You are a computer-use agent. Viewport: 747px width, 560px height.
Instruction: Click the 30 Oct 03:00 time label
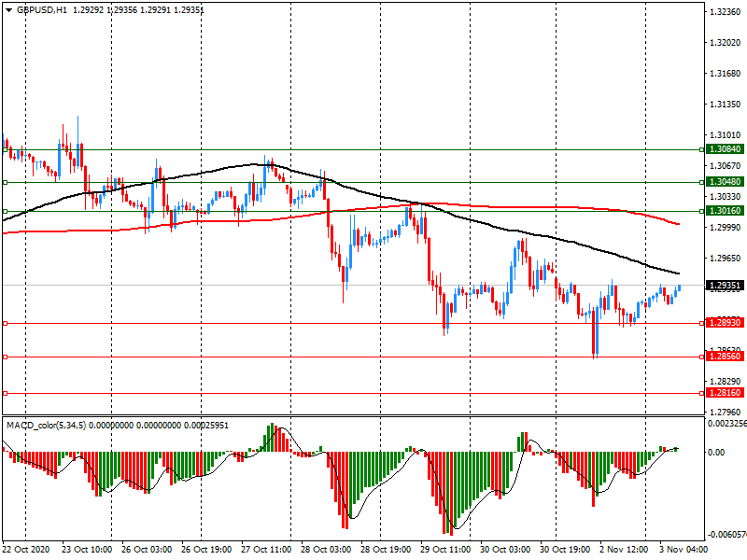(505, 550)
